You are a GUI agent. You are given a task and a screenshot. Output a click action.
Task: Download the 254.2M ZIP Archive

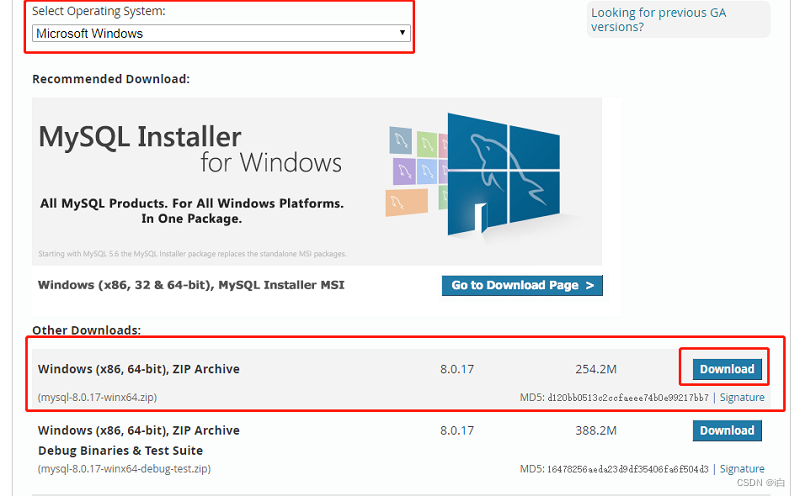pos(727,369)
